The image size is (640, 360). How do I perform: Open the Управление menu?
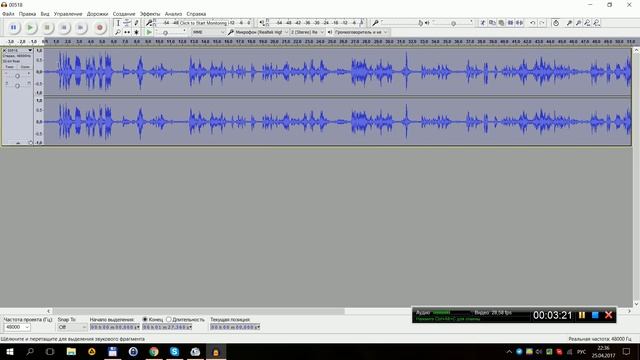click(x=68, y=14)
